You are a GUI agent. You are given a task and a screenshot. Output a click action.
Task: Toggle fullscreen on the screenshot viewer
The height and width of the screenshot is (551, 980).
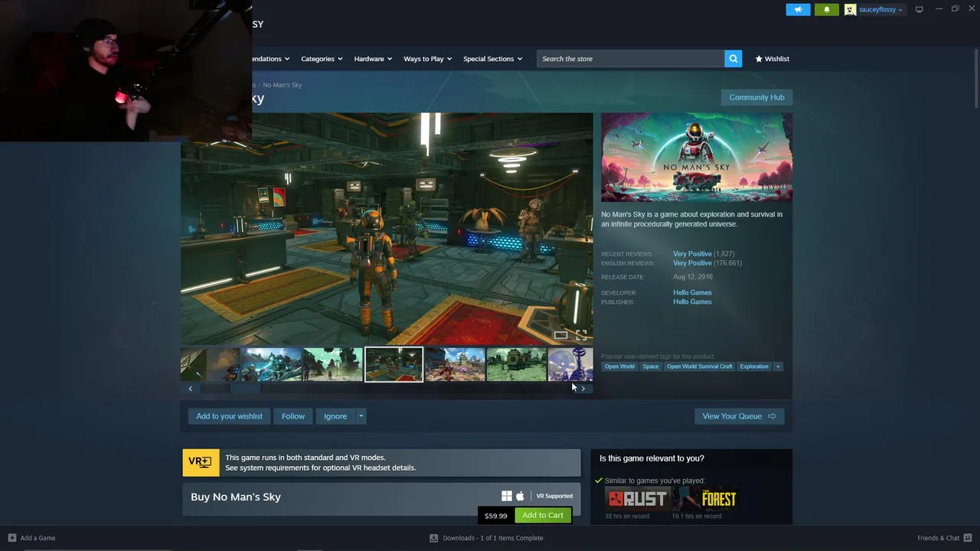[581, 334]
